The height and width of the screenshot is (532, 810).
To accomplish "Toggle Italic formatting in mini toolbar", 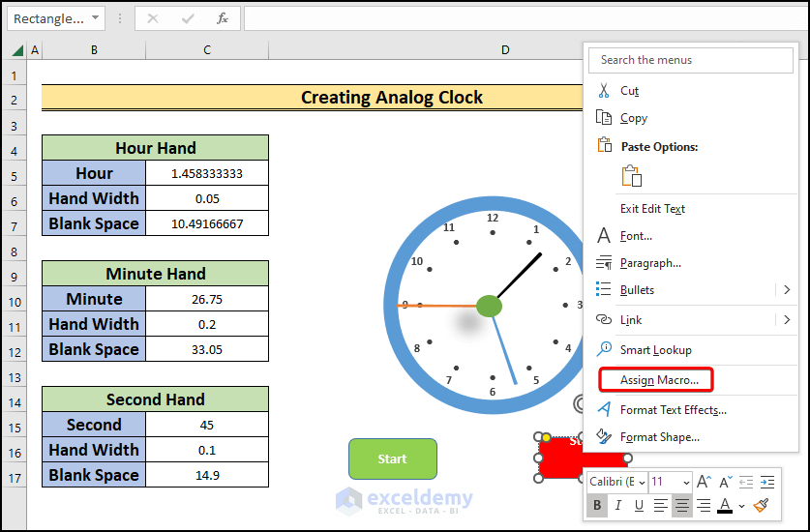I will (x=617, y=505).
